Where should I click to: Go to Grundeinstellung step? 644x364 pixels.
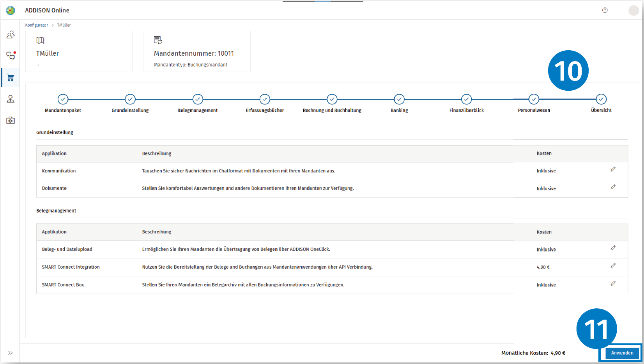130,99
